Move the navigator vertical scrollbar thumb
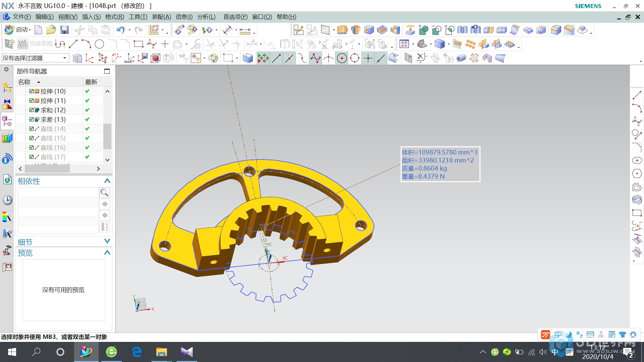The width and height of the screenshot is (644, 362). point(107,136)
